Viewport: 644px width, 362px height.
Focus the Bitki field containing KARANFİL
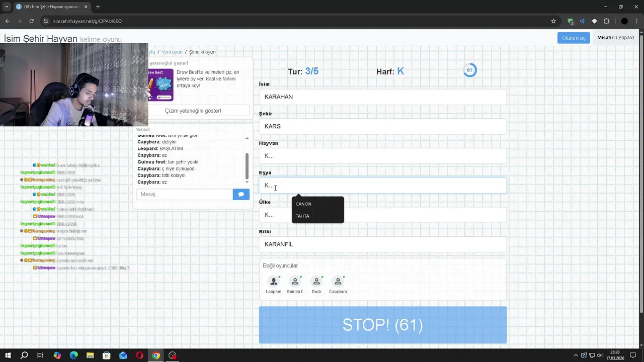383,244
